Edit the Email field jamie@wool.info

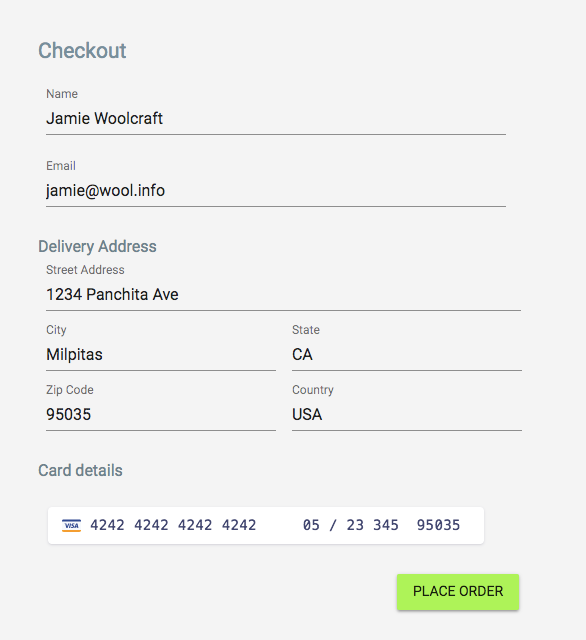click(276, 191)
